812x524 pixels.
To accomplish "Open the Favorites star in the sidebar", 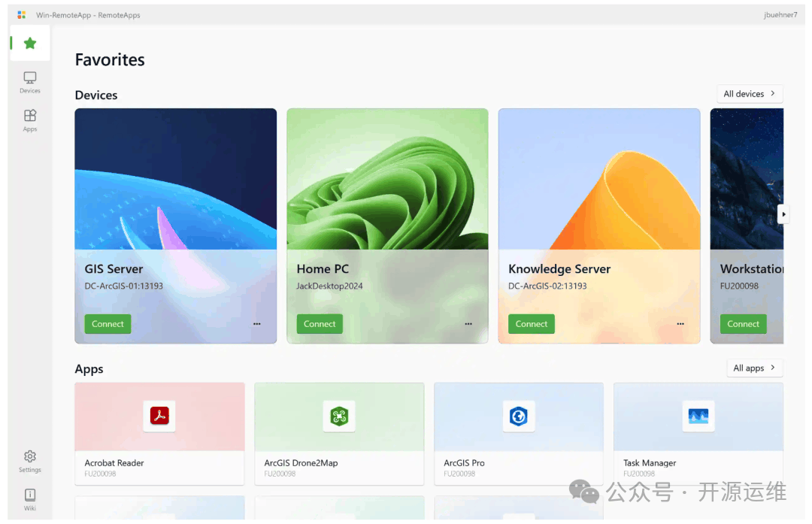I will 30,43.
